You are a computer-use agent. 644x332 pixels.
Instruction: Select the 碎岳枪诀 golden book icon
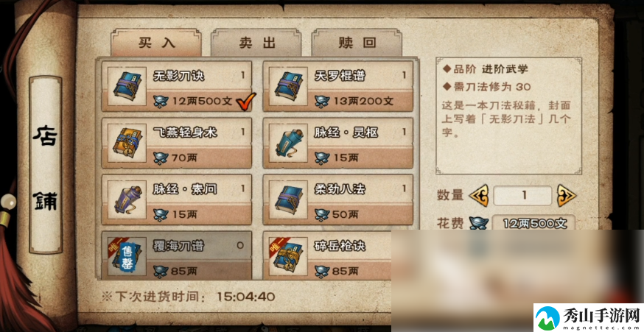point(288,256)
